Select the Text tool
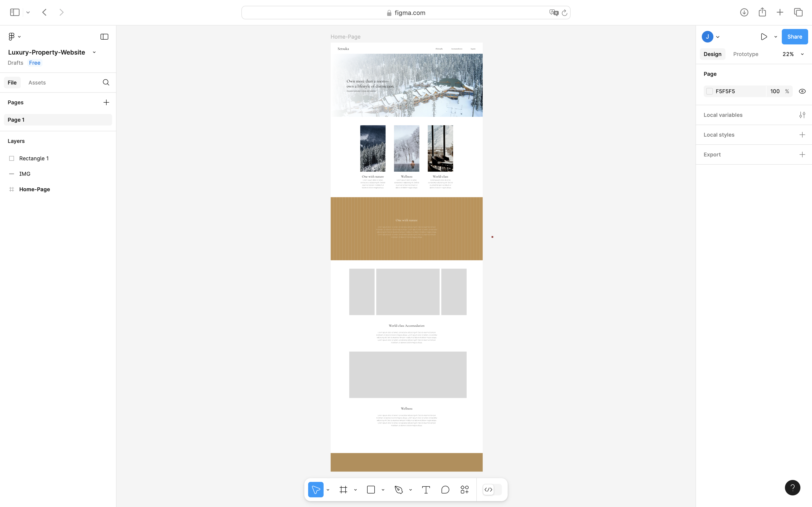 click(426, 490)
